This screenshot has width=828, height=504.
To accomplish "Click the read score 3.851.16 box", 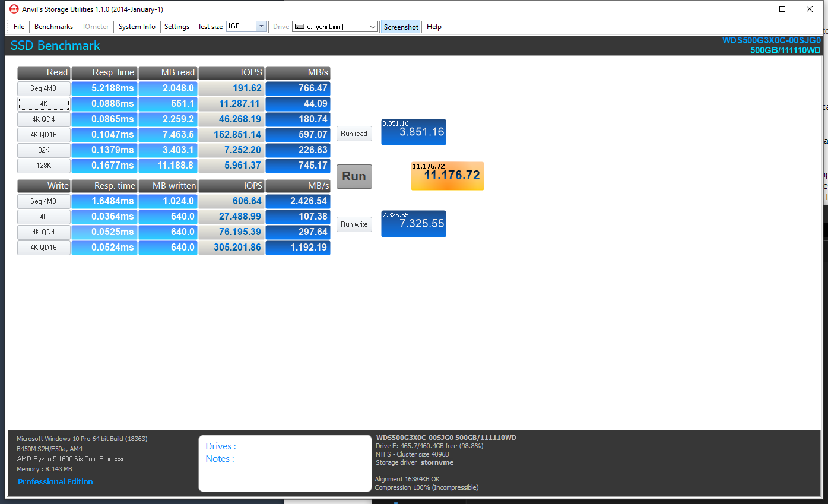I will (413, 132).
